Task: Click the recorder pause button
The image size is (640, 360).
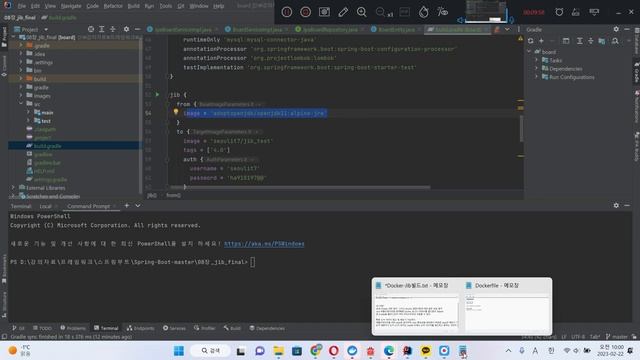Action: pos(287,12)
